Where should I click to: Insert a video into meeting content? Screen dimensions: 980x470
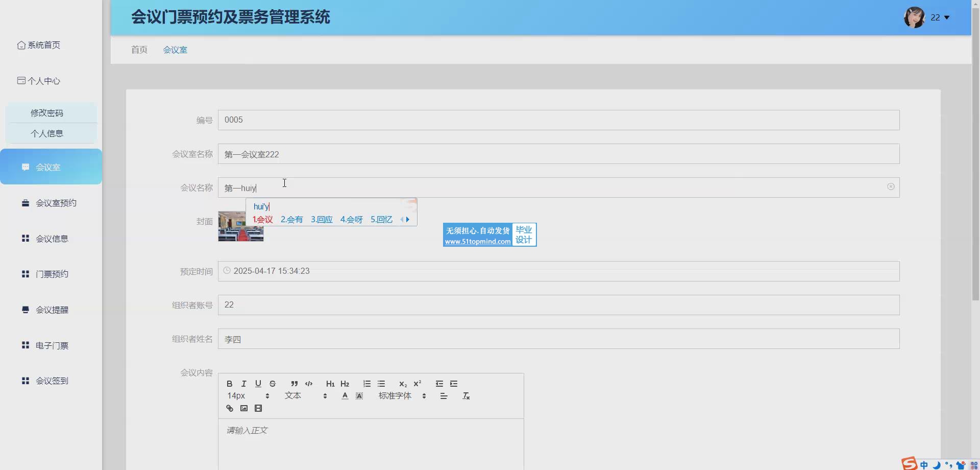tap(258, 408)
